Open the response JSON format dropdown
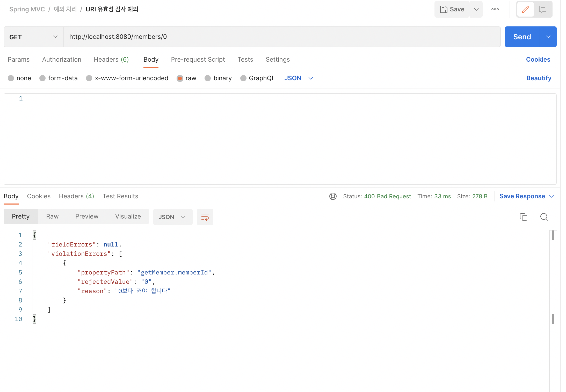 (x=172, y=217)
